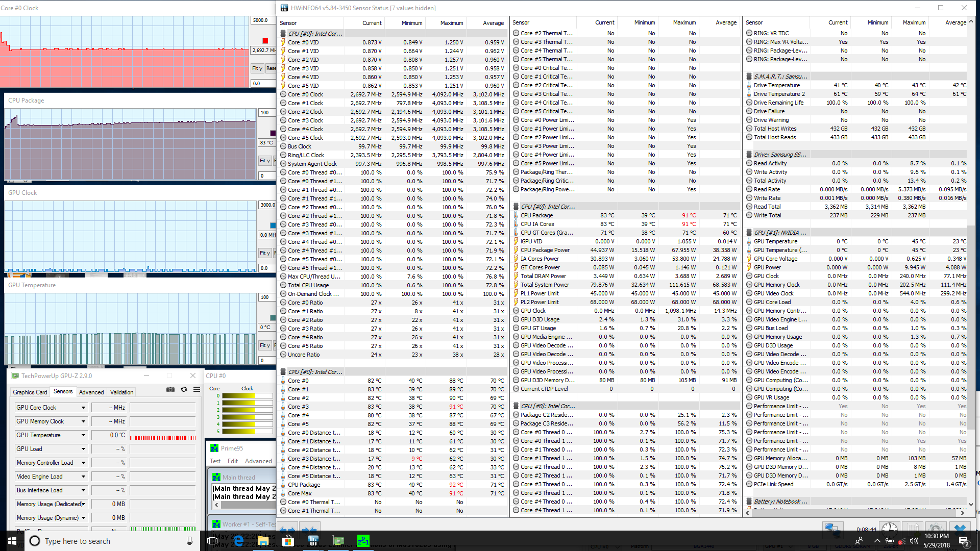Open the Test menu in Prime95
This screenshot has width=980, height=551.
215,461
